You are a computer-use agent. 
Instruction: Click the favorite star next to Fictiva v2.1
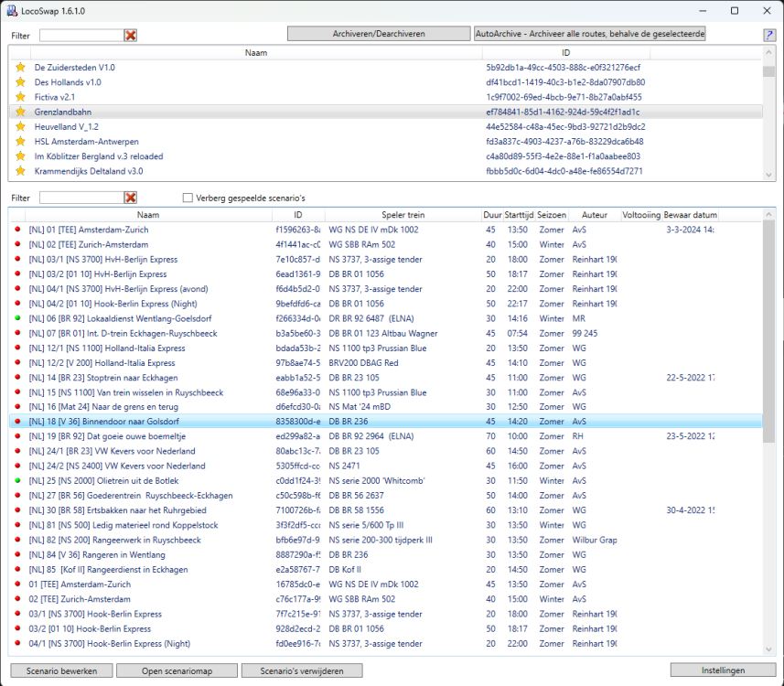[19, 97]
